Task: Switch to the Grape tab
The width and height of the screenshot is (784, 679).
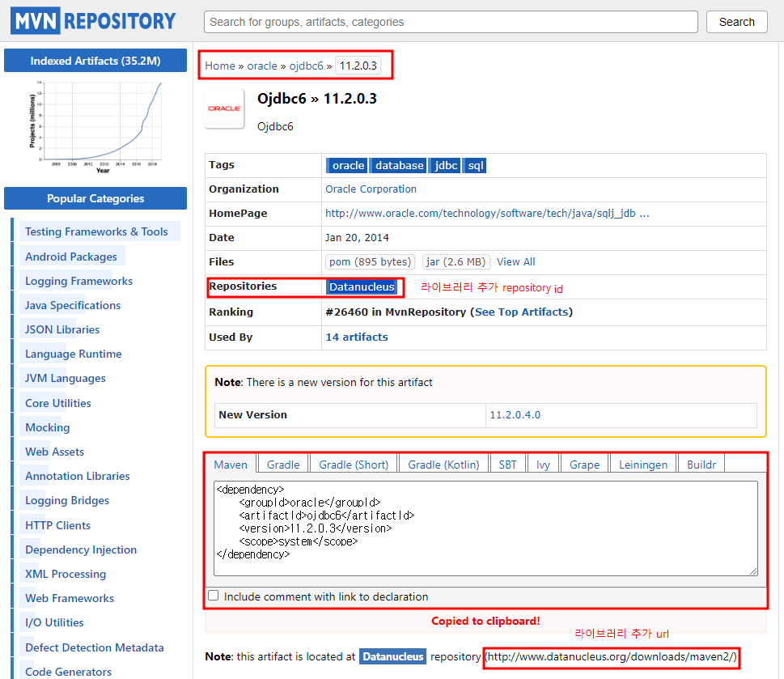Action: 584,465
